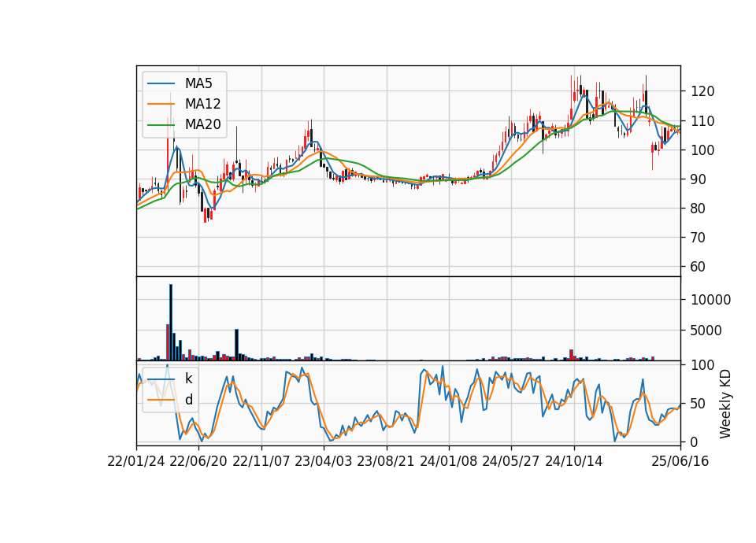Screen dimensions: 756x543
Task: Click the 25/06/16 date axis label
Action: tap(680, 461)
